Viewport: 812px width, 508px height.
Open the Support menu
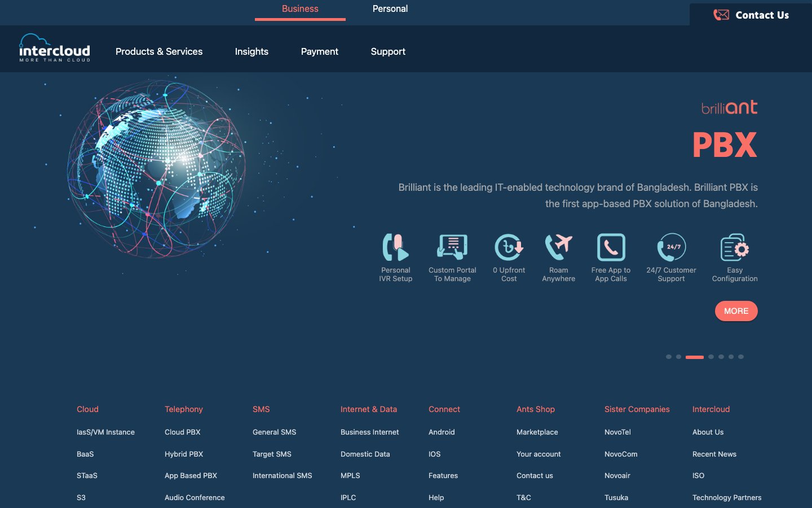coord(388,51)
